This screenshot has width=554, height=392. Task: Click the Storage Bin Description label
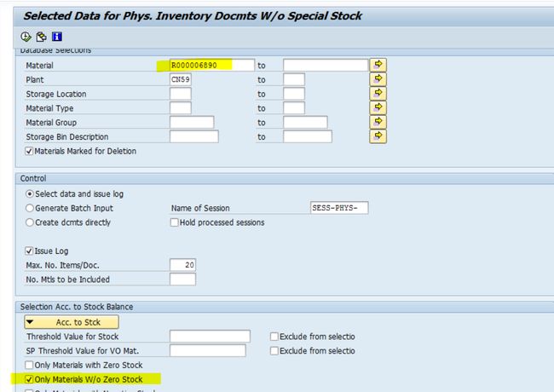[67, 136]
